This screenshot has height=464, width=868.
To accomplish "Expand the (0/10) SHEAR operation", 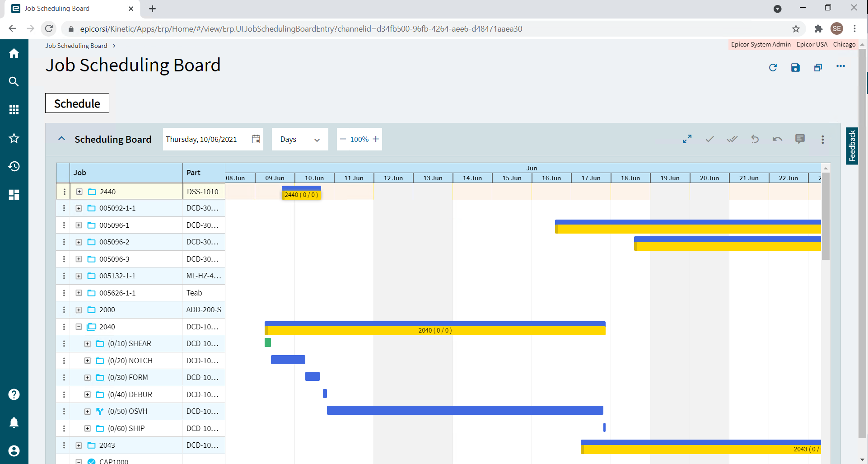I will (87, 343).
